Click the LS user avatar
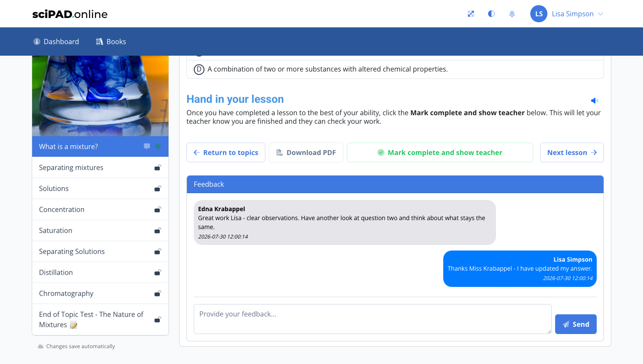The image size is (643, 364). coord(539,14)
